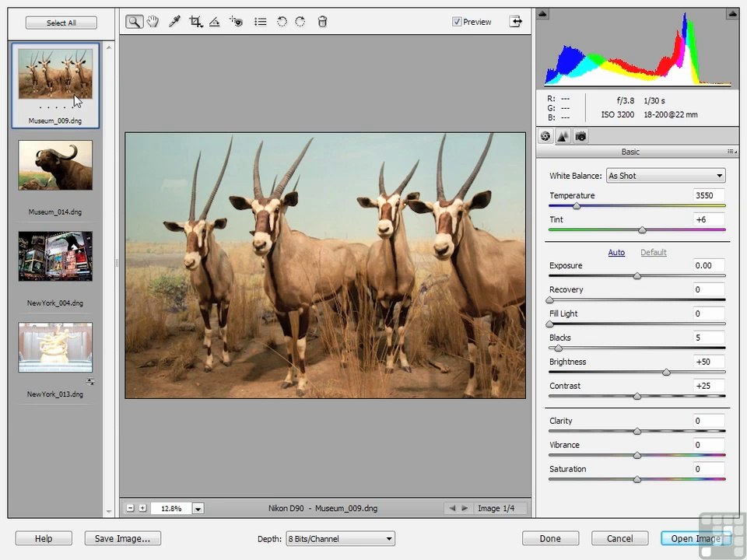The image size is (747, 560).
Task: Click the Auto adjustment link
Action: click(616, 252)
